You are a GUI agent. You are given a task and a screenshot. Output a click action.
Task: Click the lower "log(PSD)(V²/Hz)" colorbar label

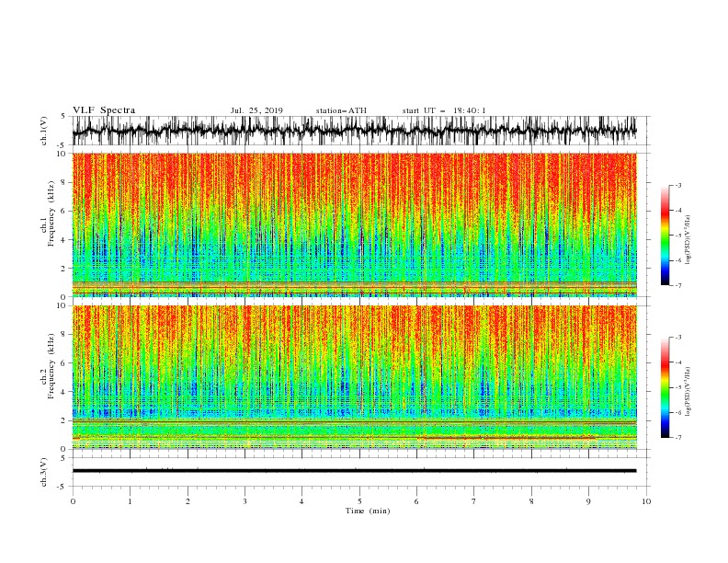[688, 391]
